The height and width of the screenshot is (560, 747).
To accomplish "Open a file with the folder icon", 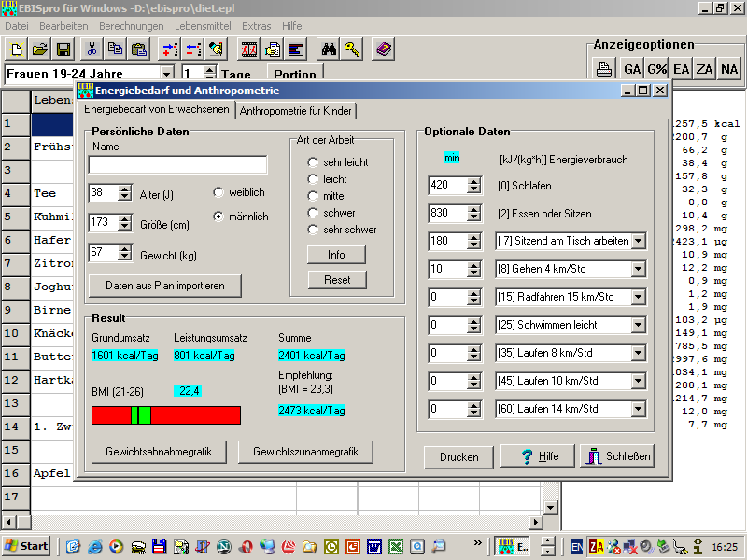I will click(40, 49).
